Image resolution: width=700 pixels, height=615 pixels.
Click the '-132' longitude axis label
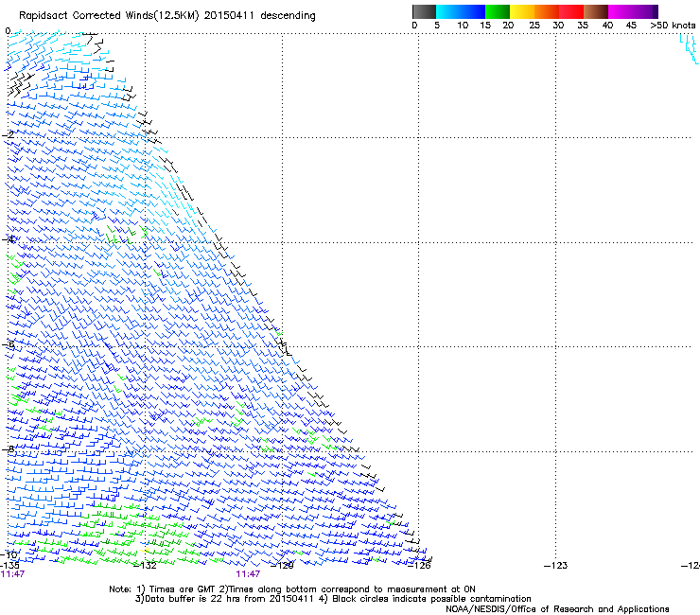tap(146, 566)
